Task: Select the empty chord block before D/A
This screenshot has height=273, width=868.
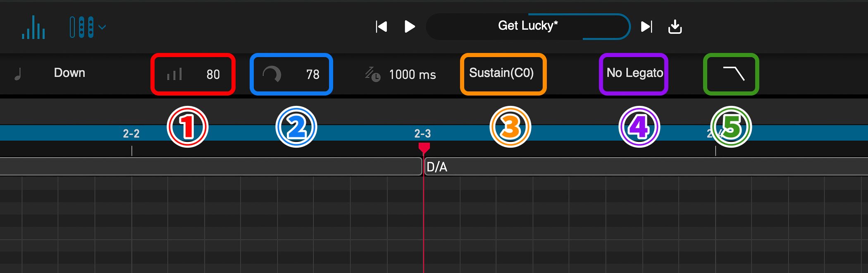Action: click(211, 167)
